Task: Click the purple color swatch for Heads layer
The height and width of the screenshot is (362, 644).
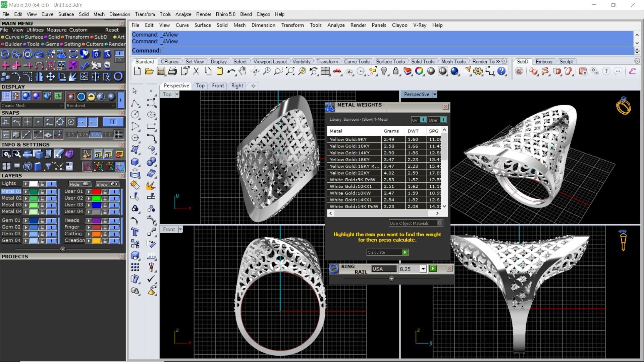Action: pos(96,221)
